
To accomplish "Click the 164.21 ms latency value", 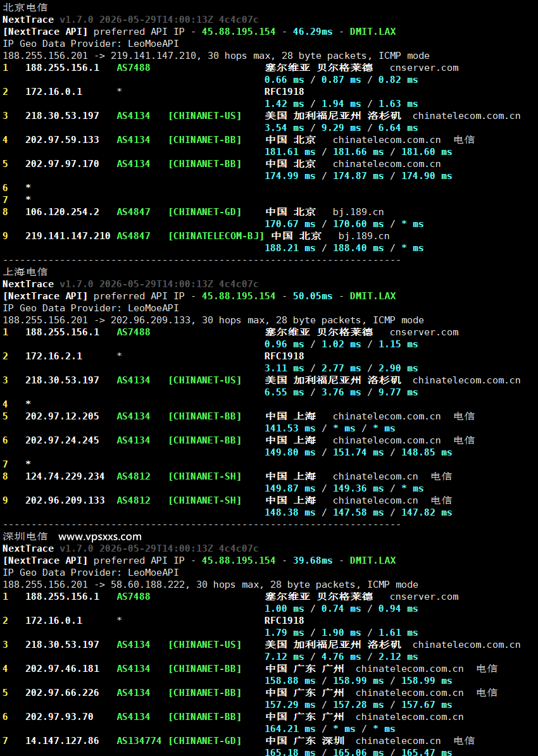I will [290, 729].
